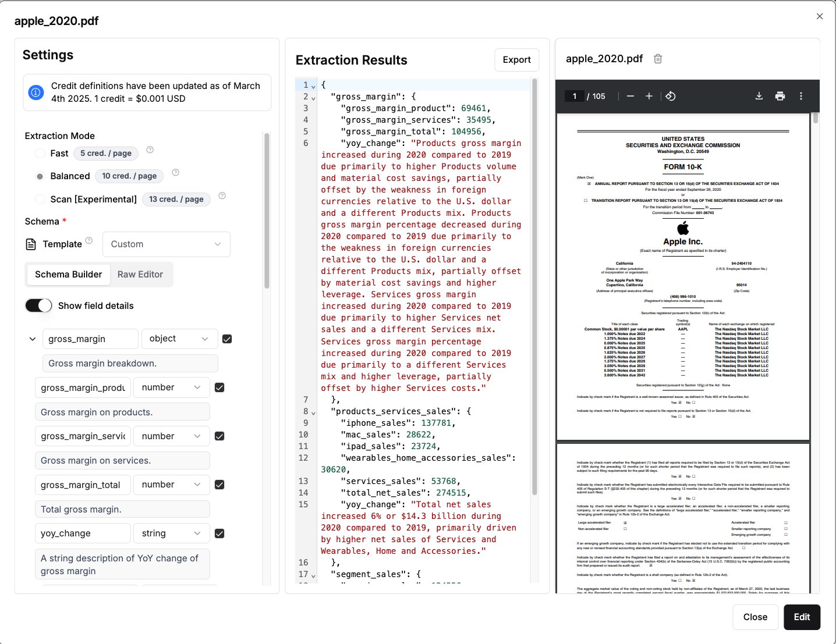Close the apple_2020.pdf dialog with X

click(820, 16)
